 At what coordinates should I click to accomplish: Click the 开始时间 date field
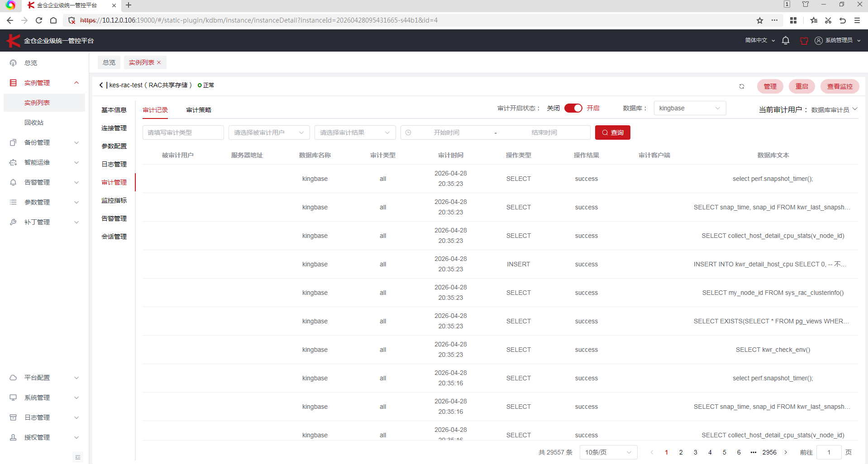(447, 133)
